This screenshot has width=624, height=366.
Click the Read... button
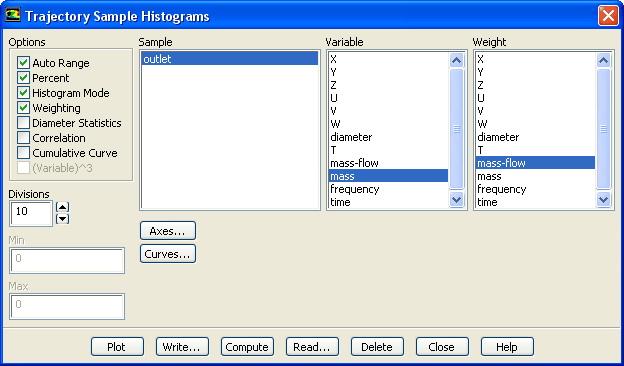tap(312, 347)
